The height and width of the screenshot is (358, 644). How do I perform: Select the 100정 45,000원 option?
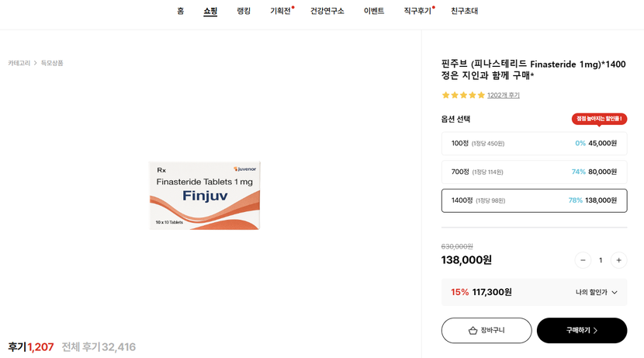click(534, 144)
